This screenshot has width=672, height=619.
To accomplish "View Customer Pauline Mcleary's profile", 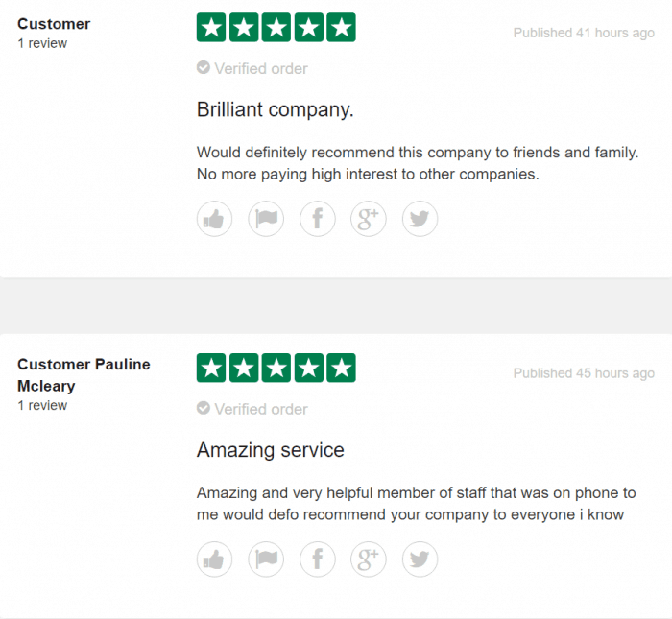I will click(84, 374).
